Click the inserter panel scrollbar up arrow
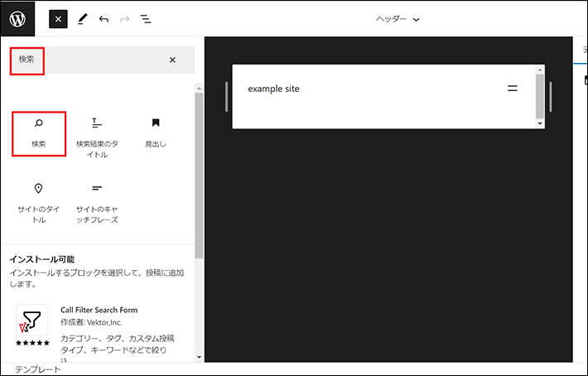The image size is (588, 376). 199,89
